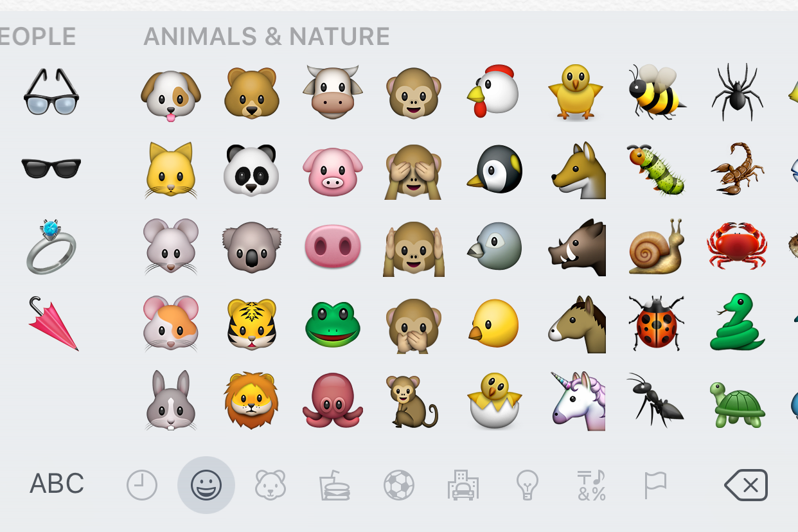Open the sports activity soccer ball tab
The image size is (798, 532).
tap(399, 485)
